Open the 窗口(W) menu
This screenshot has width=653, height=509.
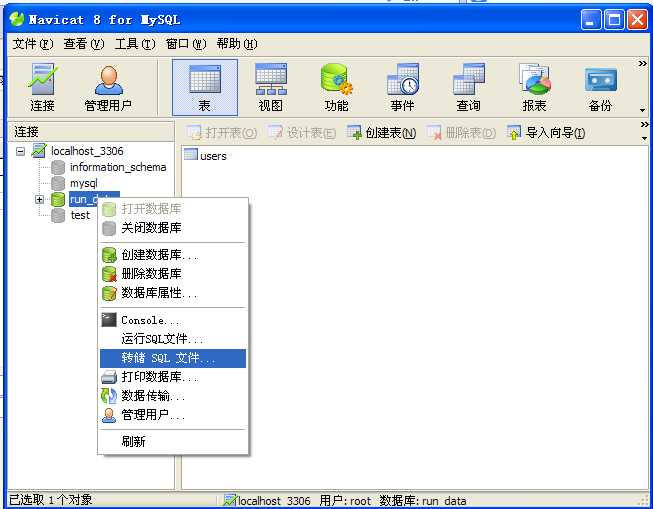[186, 44]
